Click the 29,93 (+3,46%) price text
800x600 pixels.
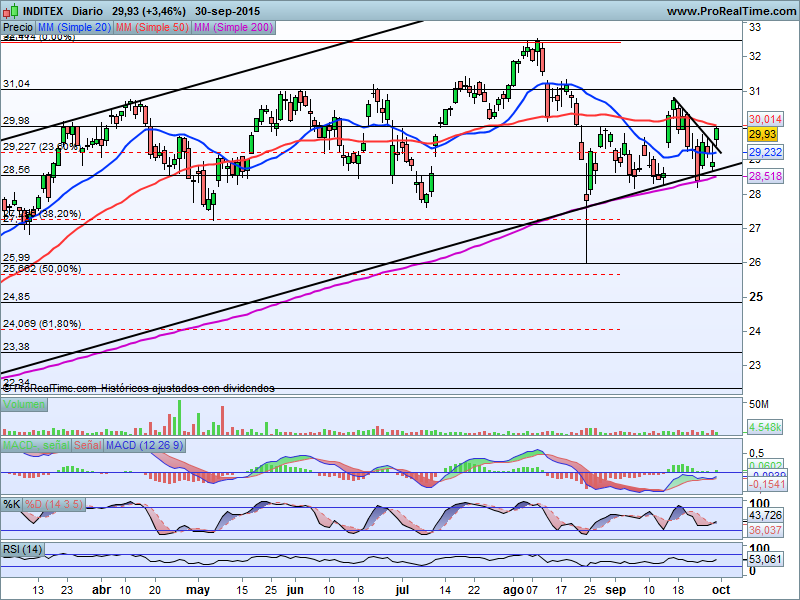pyautogui.click(x=148, y=11)
